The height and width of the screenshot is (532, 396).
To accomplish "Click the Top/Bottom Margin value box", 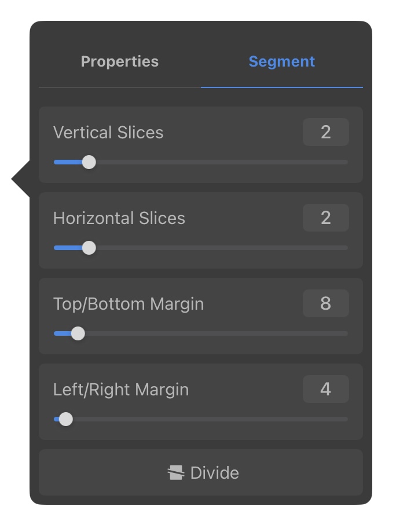I will 326,303.
